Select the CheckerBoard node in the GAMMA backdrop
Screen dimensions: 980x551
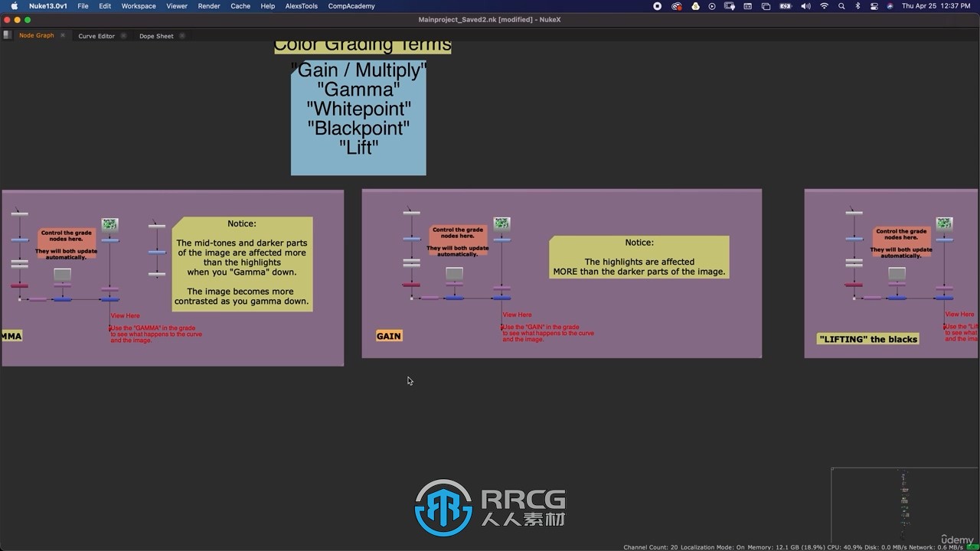tap(110, 224)
